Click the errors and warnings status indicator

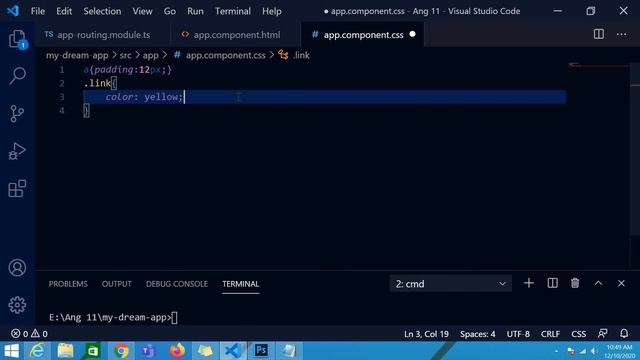[x=29, y=334]
